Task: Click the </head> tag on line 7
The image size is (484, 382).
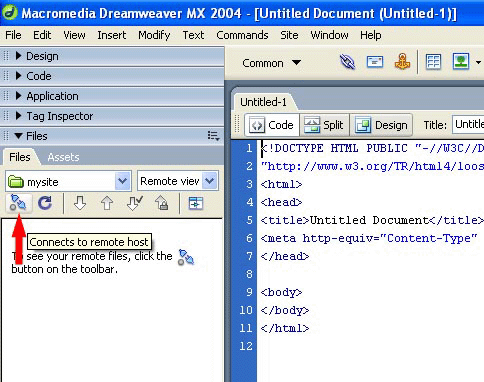Action: point(285,256)
